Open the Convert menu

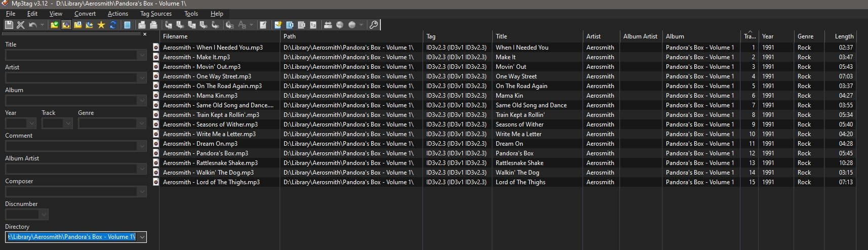click(x=85, y=14)
